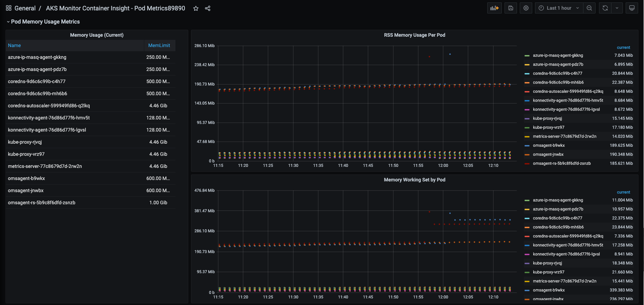
Task: Open the refresh interval dropdown arrow
Action: click(617, 8)
